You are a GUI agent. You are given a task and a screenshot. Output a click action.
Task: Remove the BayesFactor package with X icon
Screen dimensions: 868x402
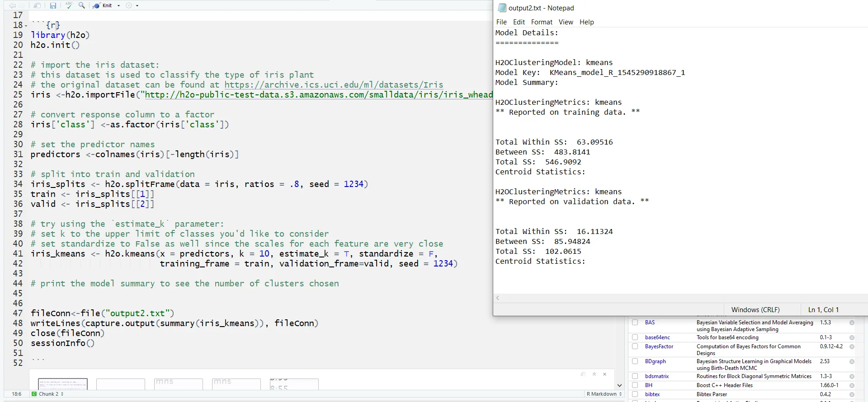click(x=852, y=346)
